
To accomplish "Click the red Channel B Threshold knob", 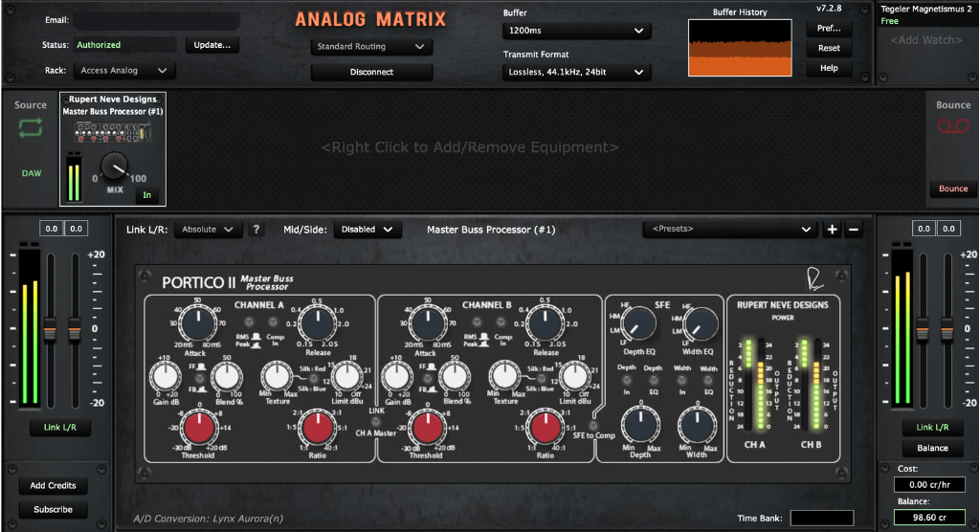I will coord(428,429).
